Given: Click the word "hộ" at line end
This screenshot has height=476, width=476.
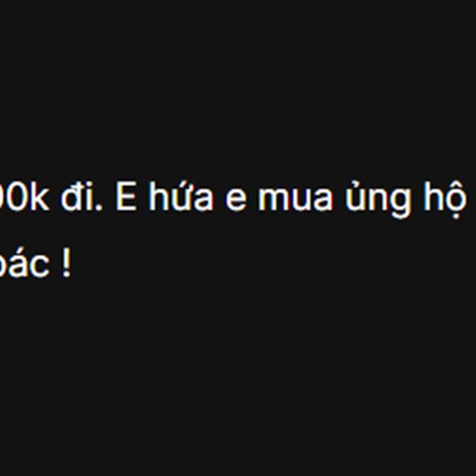Looking at the screenshot, I should point(445,199).
